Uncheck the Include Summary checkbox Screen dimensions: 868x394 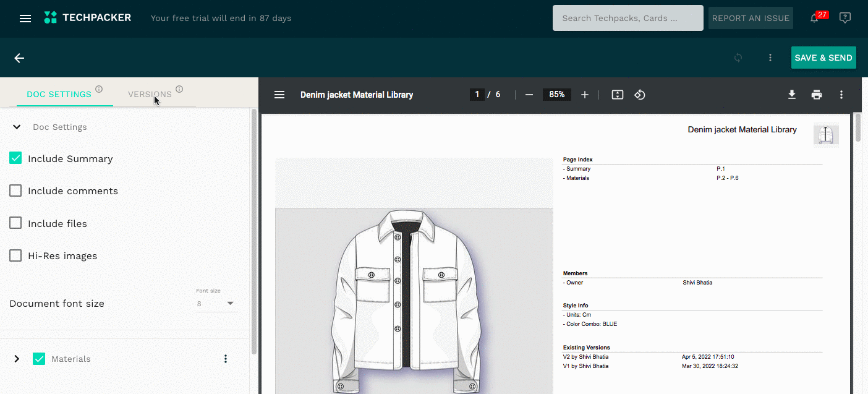coord(16,158)
